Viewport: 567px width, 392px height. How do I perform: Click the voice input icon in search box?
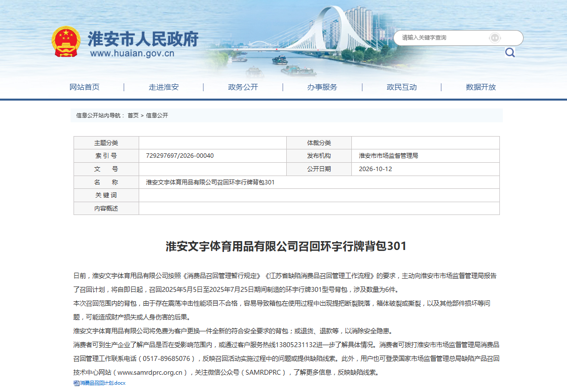click(494, 37)
